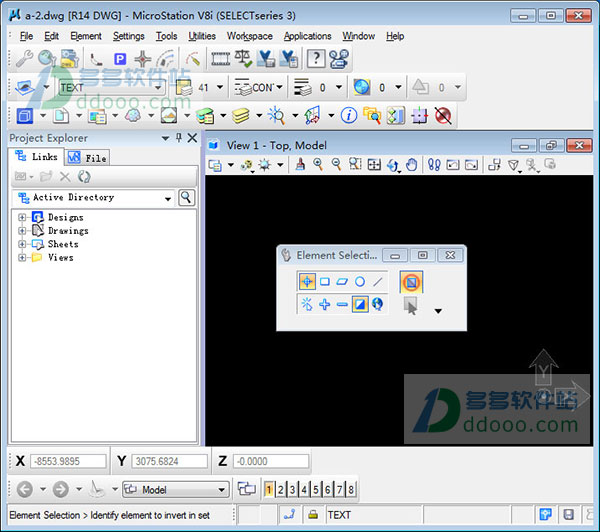
Task: Open the Utilities menu
Action: [x=202, y=36]
